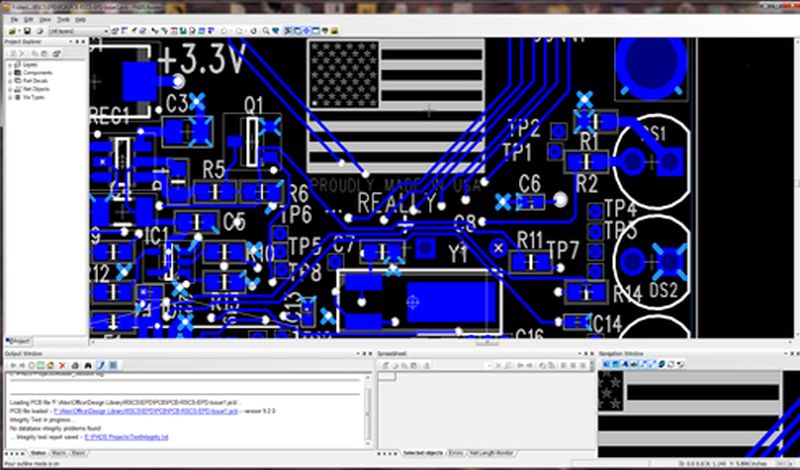Toggle third highlighted blue window button in toolbar
Viewport: 800px width, 470px height.
point(306,31)
